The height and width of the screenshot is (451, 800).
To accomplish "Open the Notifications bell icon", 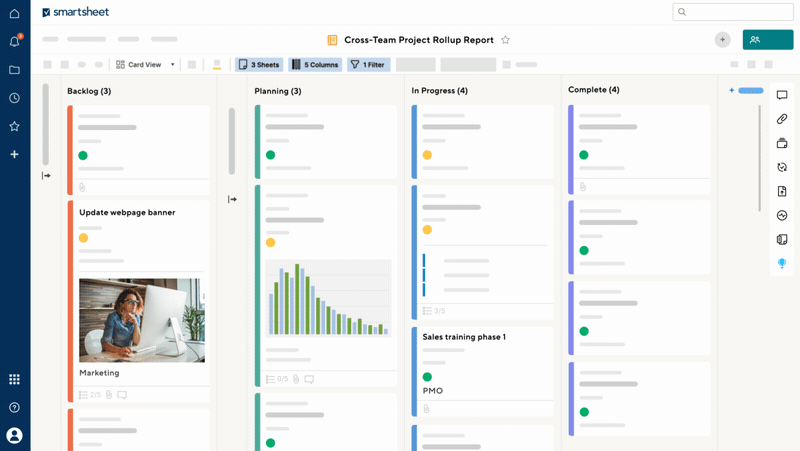I will click(x=15, y=41).
